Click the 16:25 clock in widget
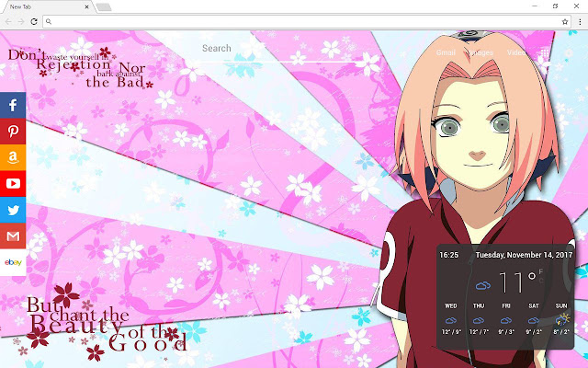 coord(449,255)
